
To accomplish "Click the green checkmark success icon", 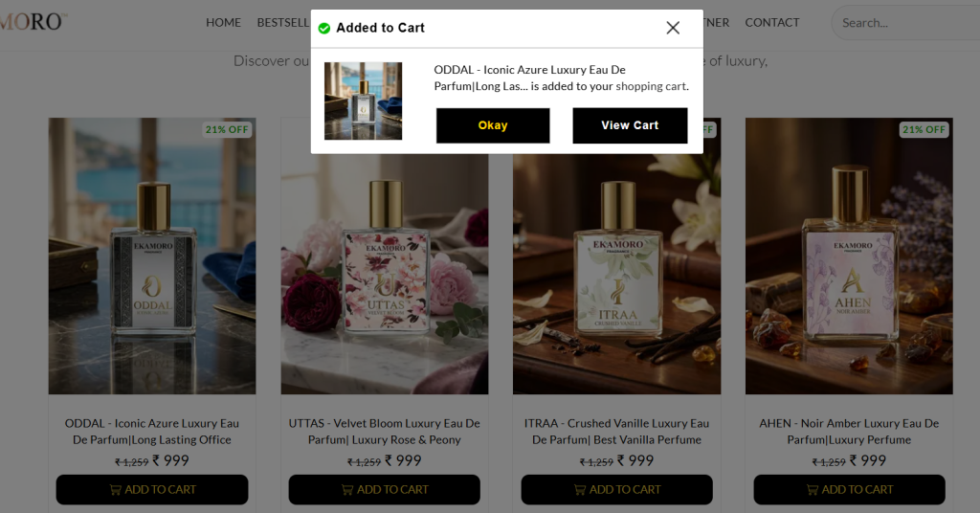I will pos(323,28).
